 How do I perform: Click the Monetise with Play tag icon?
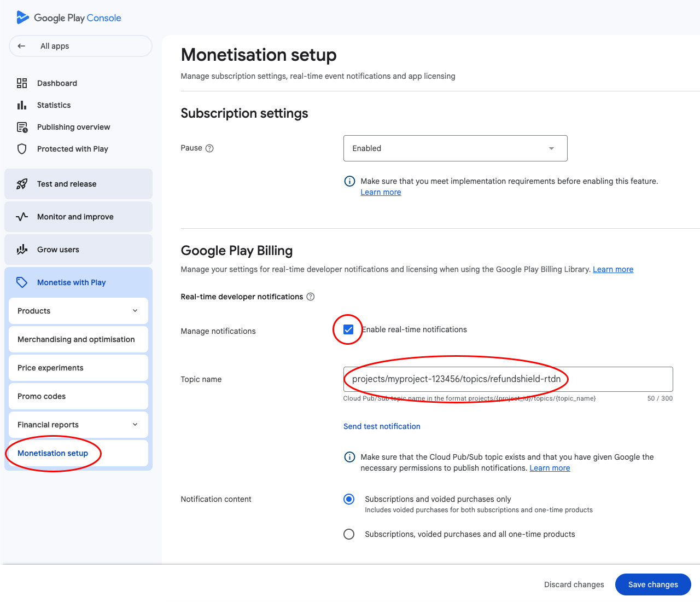(x=22, y=282)
